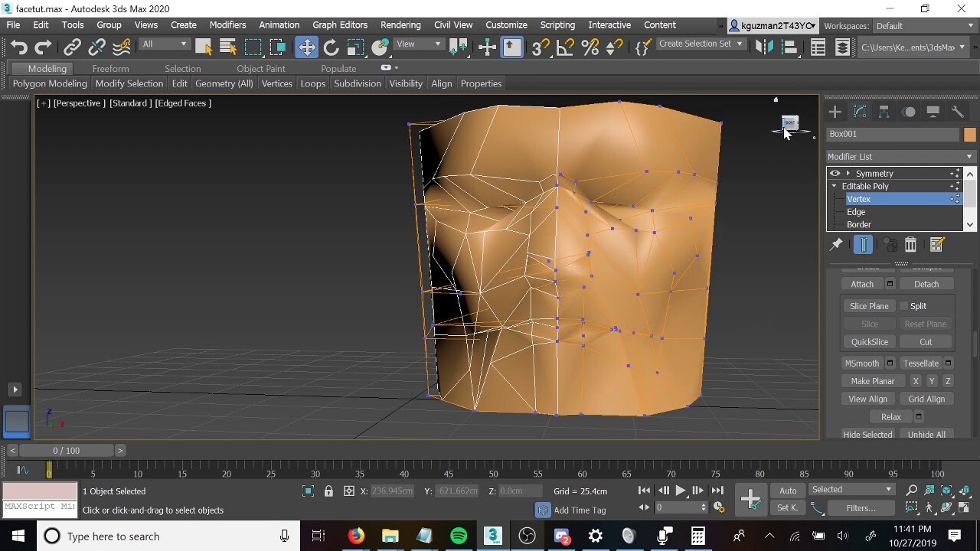Click the Unlink Selection icon
The image size is (980, 551).
tap(96, 47)
